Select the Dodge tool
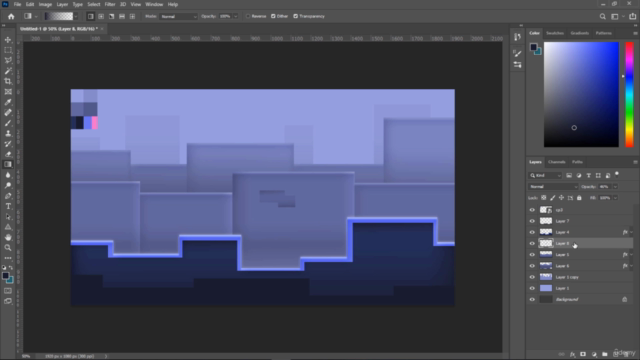This screenshot has height=360, width=640. point(8,185)
